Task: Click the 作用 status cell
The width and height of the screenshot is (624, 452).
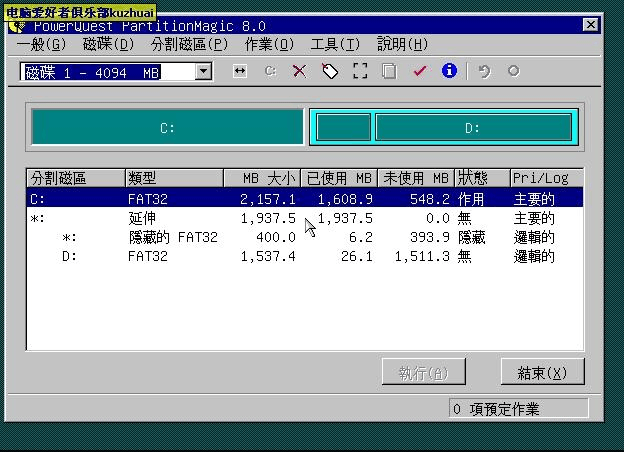Action: (471, 199)
